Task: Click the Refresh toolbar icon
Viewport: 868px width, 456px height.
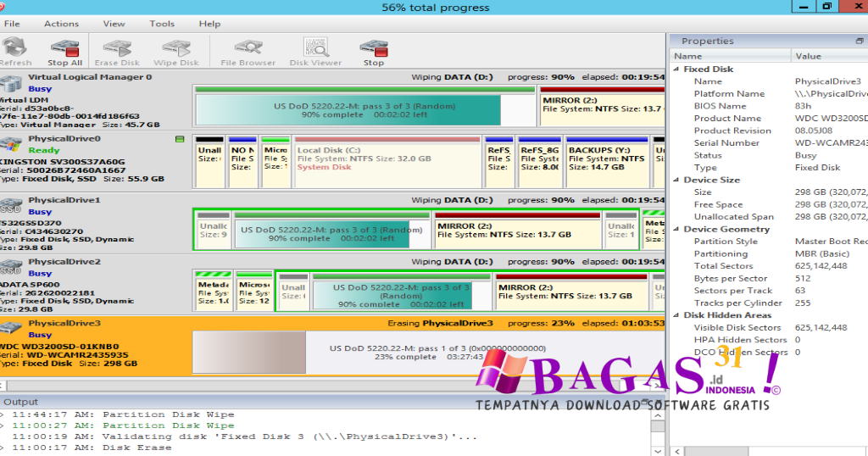Action: click(x=14, y=47)
